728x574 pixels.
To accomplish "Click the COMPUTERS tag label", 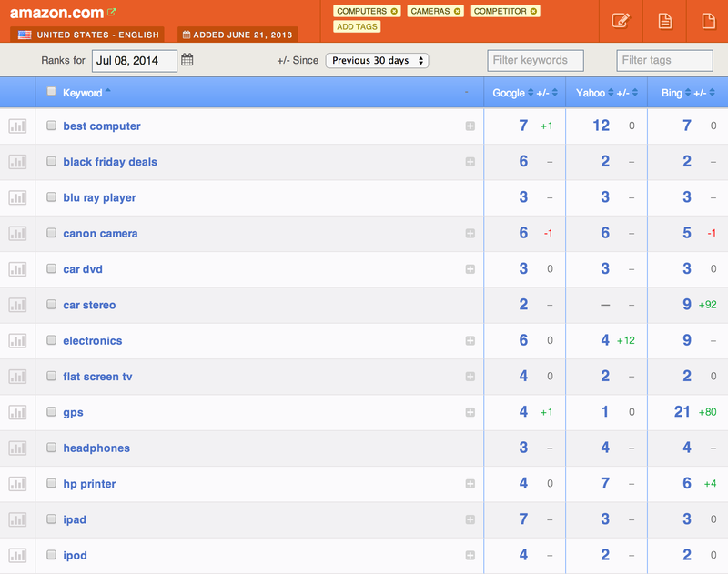I will pos(361,11).
